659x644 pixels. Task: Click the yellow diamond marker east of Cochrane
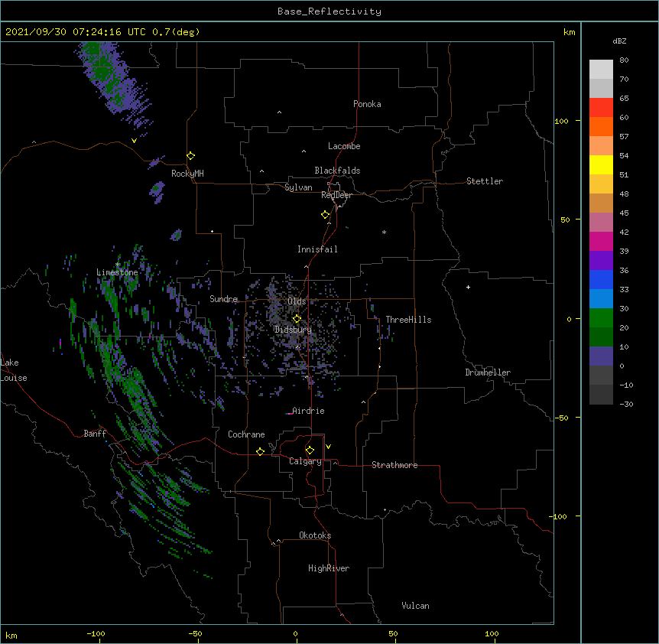(x=260, y=451)
